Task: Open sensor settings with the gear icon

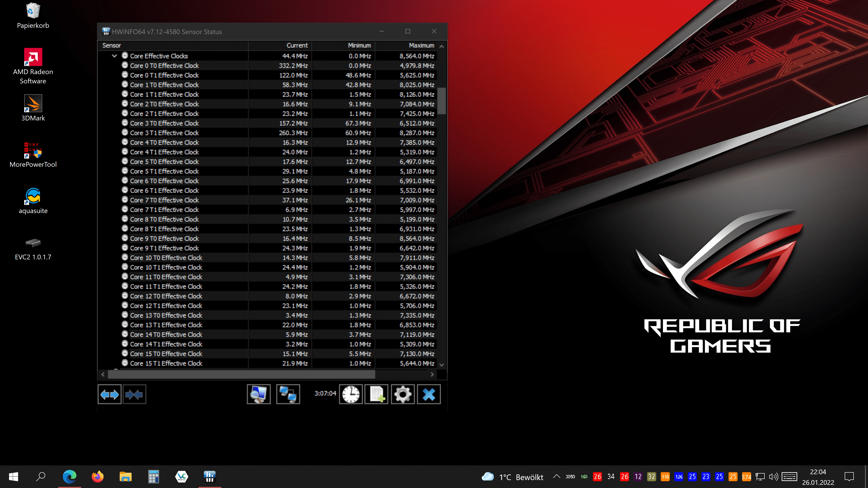Action: [403, 394]
